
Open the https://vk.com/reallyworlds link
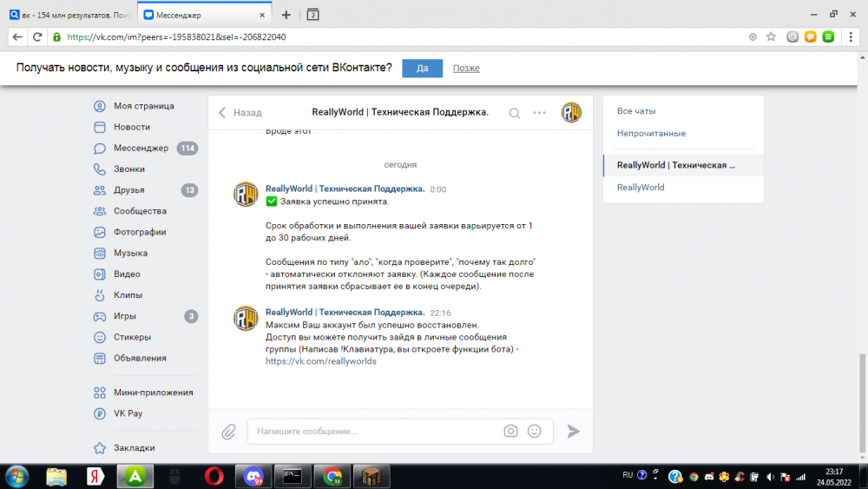tap(320, 361)
